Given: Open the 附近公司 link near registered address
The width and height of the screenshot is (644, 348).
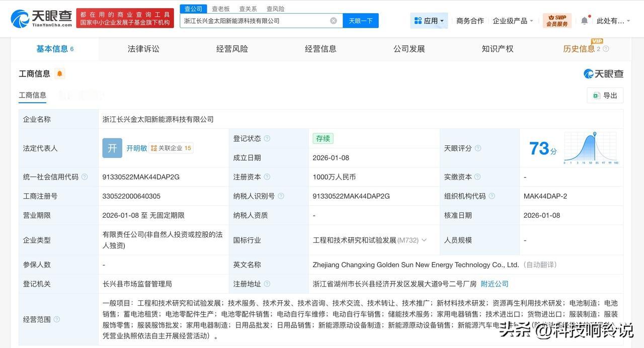Looking at the screenshot, I should tap(494, 284).
